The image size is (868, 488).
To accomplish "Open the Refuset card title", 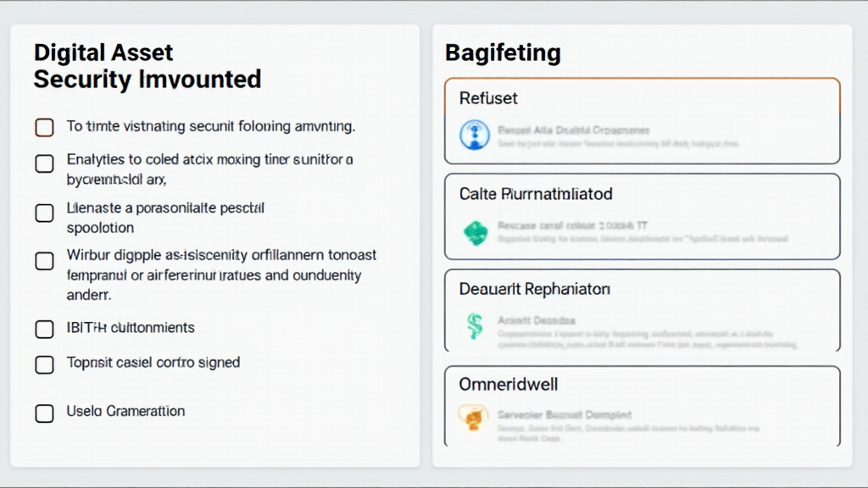I will click(488, 98).
